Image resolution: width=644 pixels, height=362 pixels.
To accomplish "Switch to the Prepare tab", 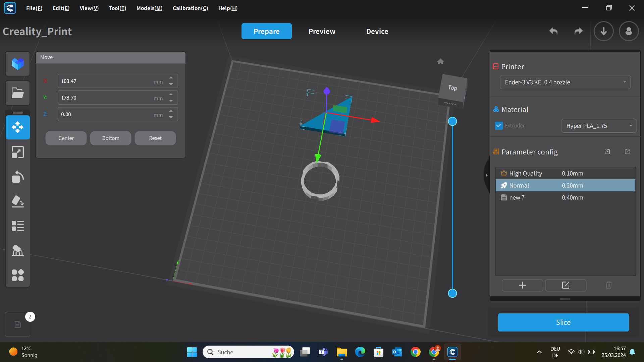I will pos(267,31).
